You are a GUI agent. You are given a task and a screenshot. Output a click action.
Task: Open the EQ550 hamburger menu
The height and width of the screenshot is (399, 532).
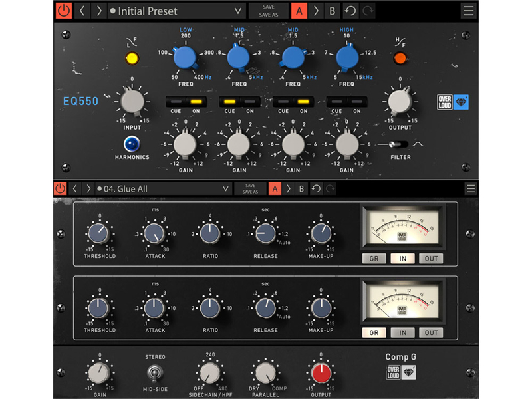[x=469, y=11]
